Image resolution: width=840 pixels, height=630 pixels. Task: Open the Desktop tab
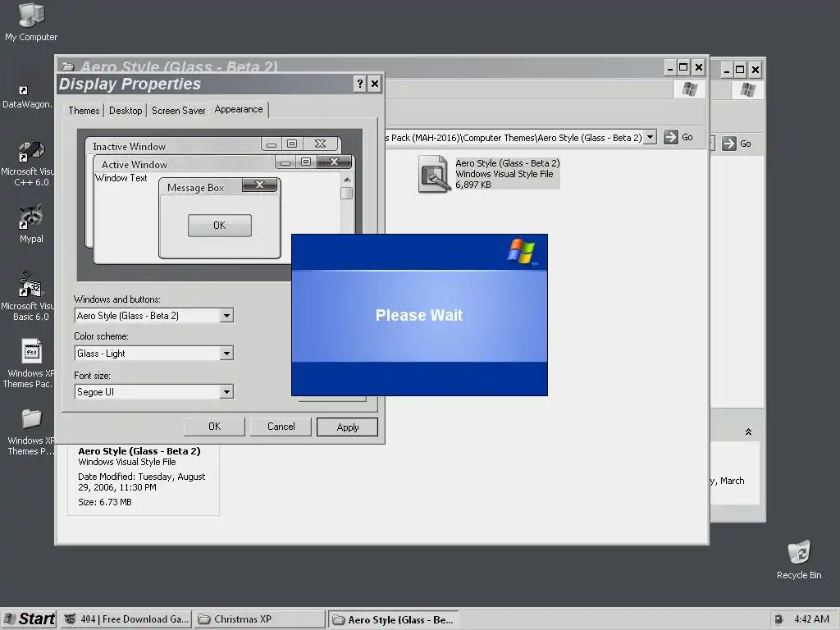point(126,111)
